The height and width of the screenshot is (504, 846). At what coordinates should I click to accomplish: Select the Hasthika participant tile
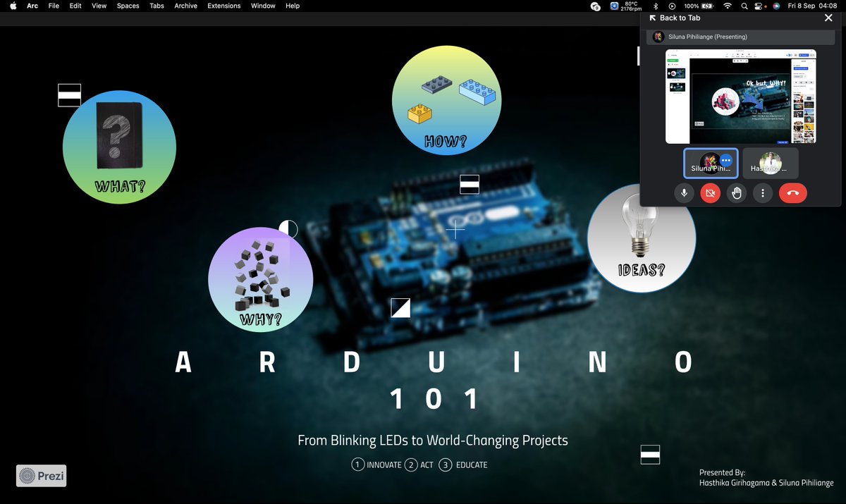(771, 163)
